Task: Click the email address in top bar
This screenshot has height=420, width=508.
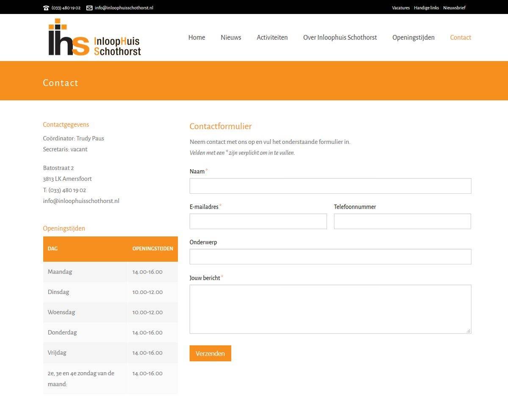Action: tap(124, 8)
